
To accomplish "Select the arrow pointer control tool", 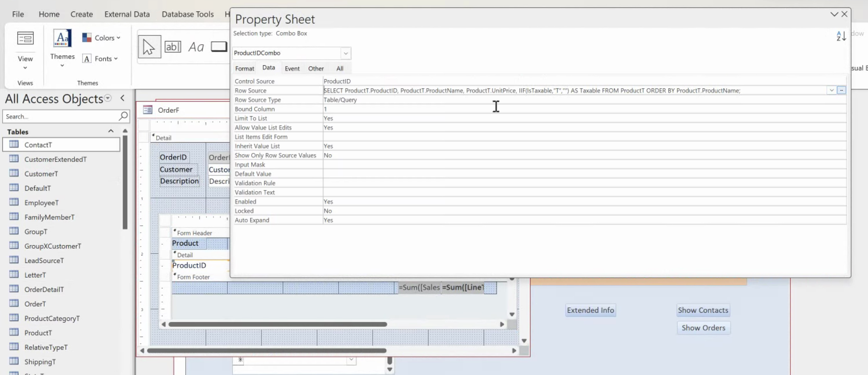I will point(149,47).
